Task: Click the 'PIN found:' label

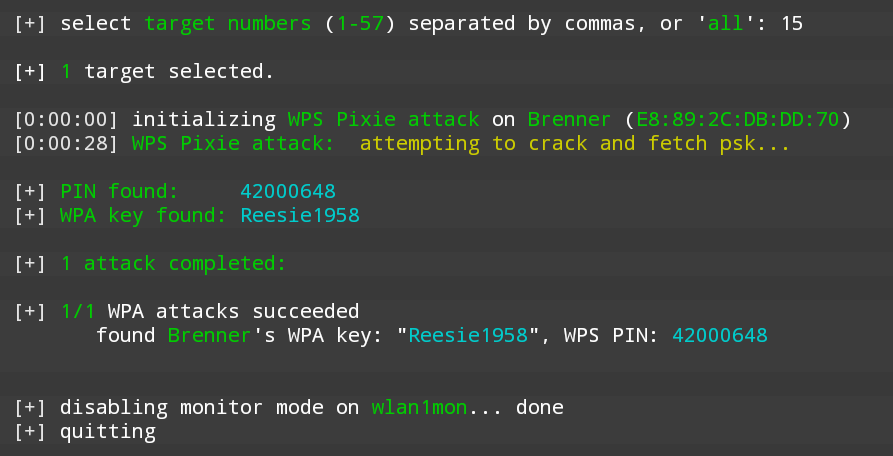Action: pyautogui.click(x=119, y=191)
